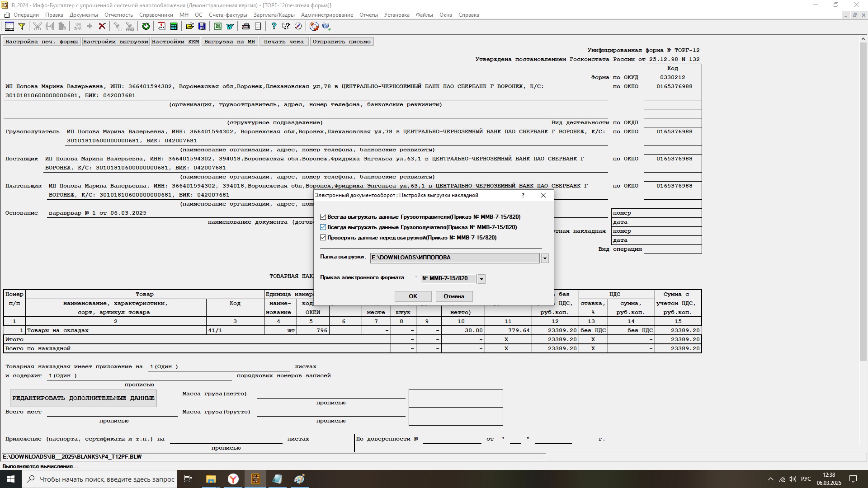The image size is (868, 488).
Task: Click the globe download update icon
Action: click(x=326, y=27)
